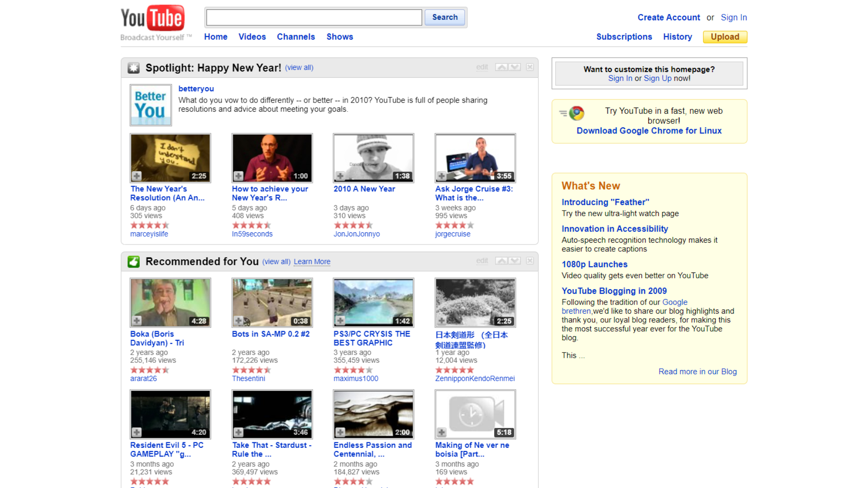Open In59seconds uploader link

click(x=252, y=234)
